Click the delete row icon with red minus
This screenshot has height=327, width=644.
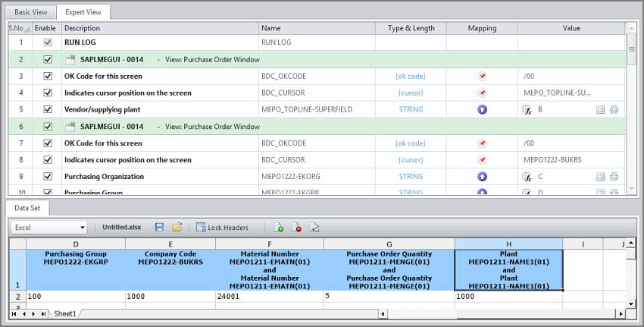[x=296, y=227]
